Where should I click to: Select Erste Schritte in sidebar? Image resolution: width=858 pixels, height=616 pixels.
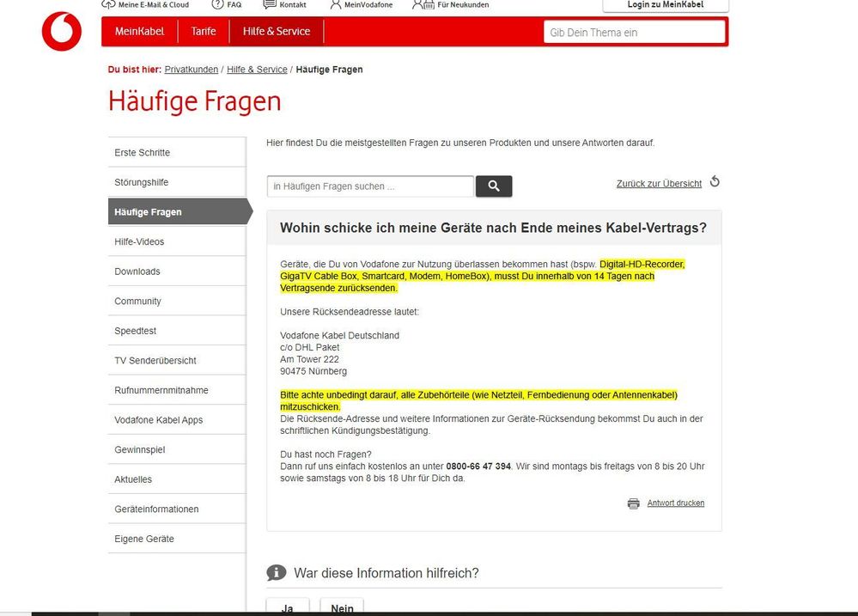pos(177,152)
